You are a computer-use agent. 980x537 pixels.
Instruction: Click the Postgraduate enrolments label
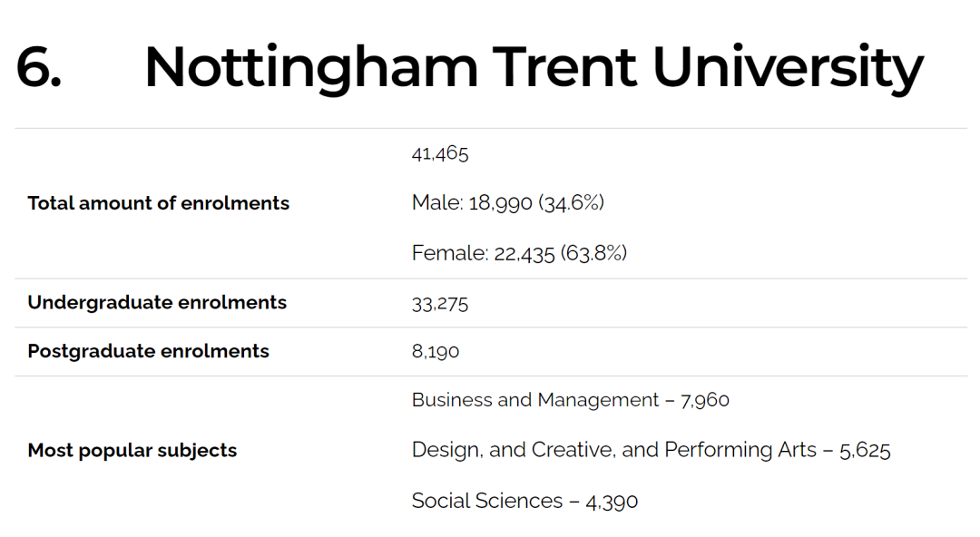pos(148,351)
